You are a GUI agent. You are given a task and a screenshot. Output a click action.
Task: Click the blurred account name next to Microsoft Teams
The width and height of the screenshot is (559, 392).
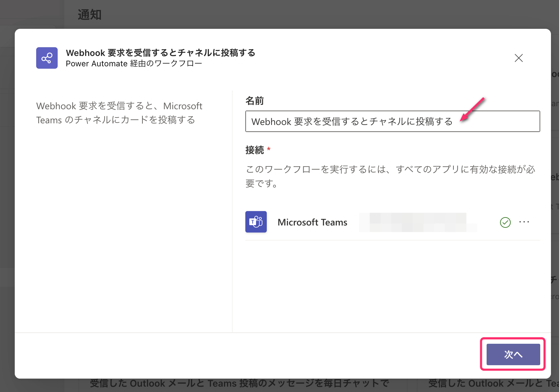tap(417, 222)
